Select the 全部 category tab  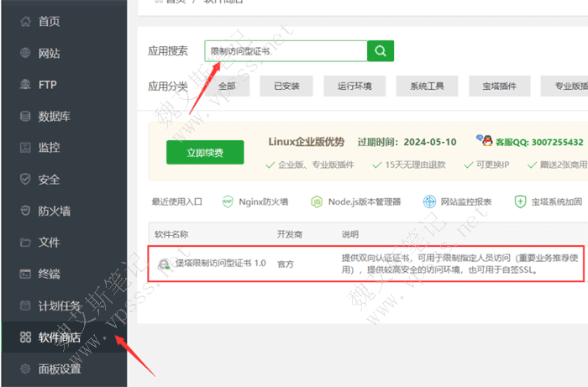click(x=227, y=86)
